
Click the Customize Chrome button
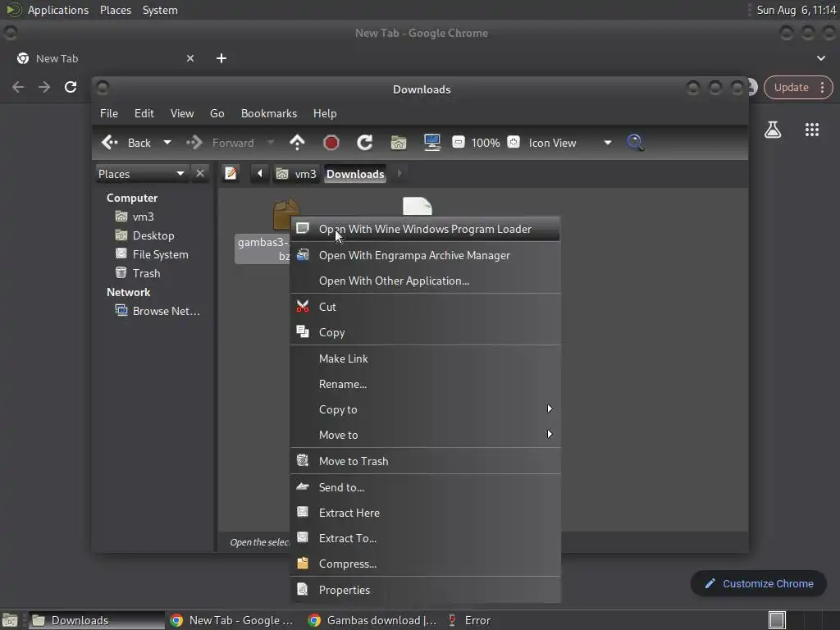(x=759, y=584)
